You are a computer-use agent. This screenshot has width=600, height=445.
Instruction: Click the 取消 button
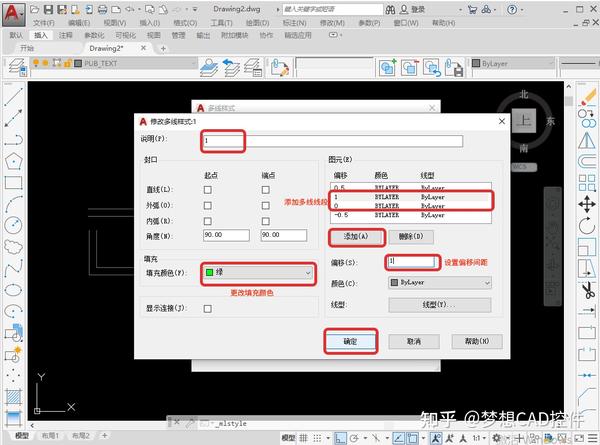click(414, 341)
